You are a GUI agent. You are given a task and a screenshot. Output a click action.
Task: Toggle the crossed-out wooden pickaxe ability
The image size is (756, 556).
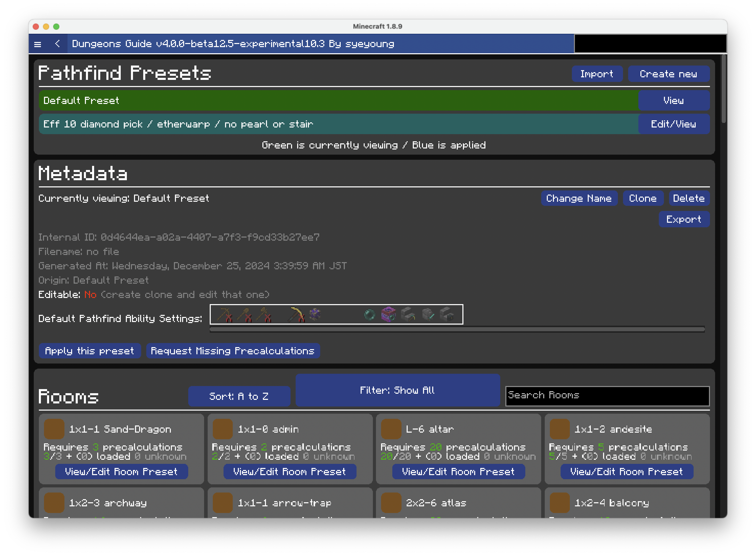pyautogui.click(x=225, y=315)
